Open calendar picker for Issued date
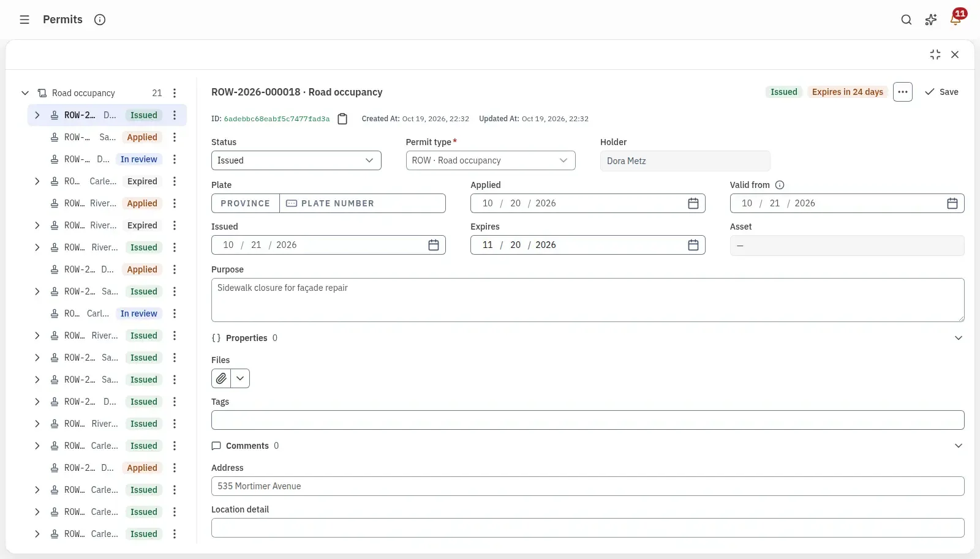This screenshot has height=559, width=980. pyautogui.click(x=434, y=245)
